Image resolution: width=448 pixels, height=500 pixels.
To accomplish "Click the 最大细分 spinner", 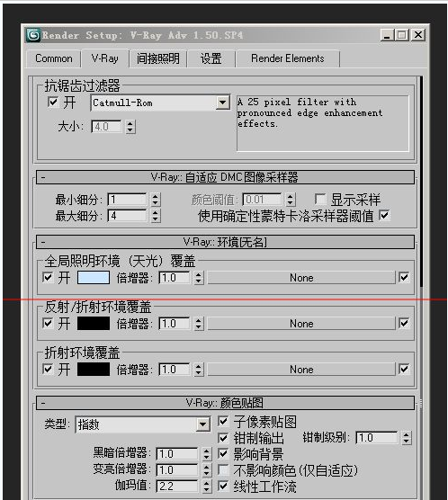I will point(155,216).
